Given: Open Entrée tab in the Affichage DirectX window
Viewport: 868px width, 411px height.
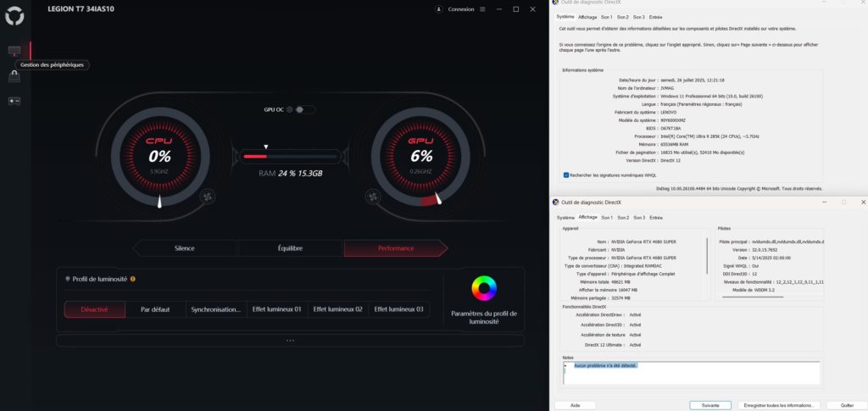Looking at the screenshot, I should 655,218.
